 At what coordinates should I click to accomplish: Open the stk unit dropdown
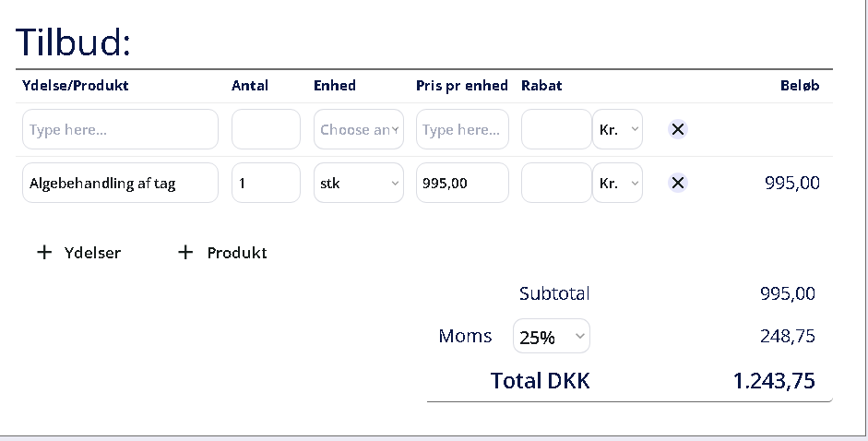point(359,183)
